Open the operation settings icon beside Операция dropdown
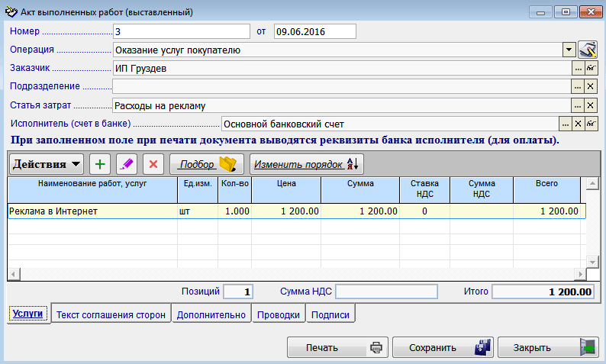The height and width of the screenshot is (364, 606). click(x=588, y=50)
